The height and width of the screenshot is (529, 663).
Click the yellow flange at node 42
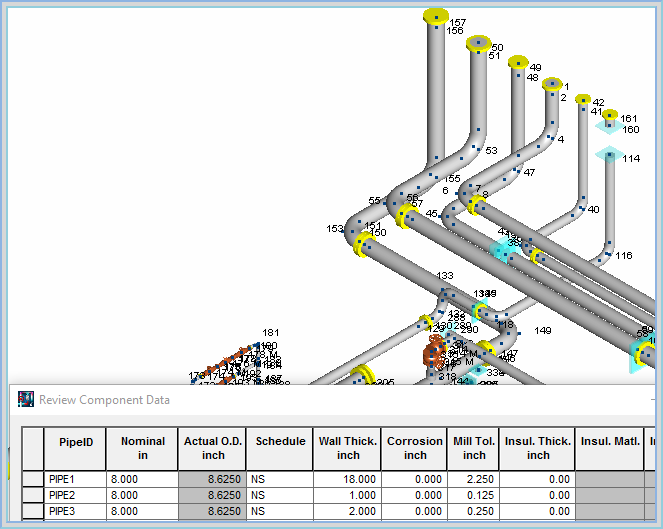pos(583,99)
